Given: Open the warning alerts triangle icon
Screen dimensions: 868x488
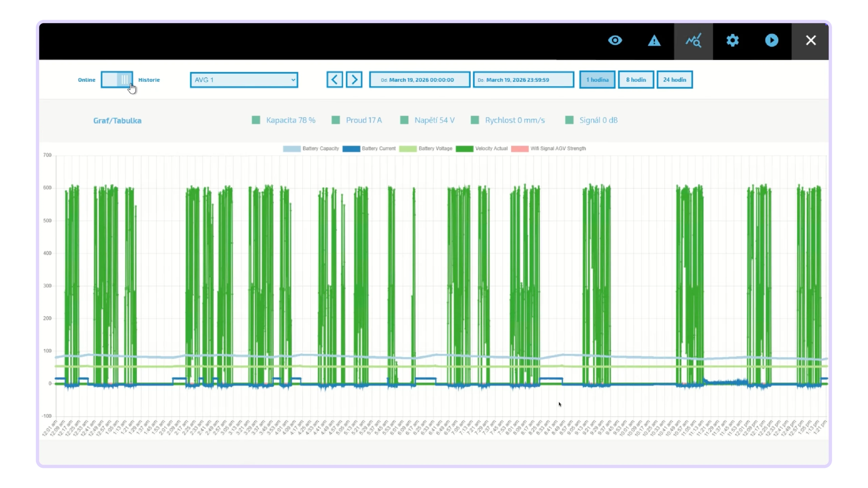Looking at the screenshot, I should [x=654, y=41].
